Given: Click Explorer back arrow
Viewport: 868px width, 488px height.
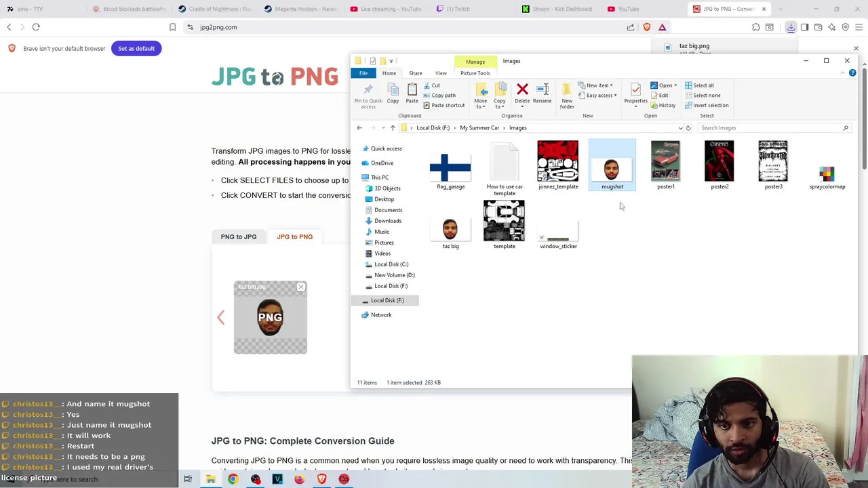Looking at the screenshot, I should 359,127.
